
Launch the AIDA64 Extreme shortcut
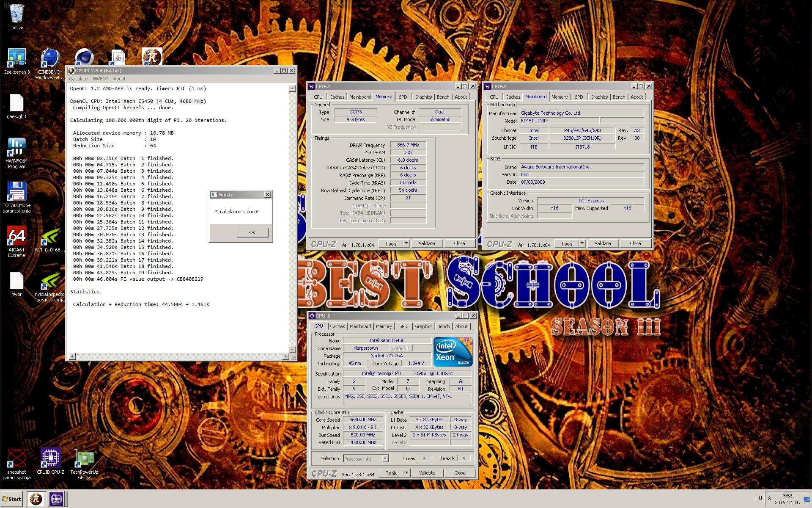[16, 236]
